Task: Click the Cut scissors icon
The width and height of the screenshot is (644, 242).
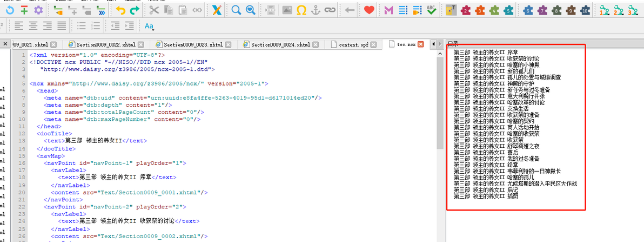Action: pyautogui.click(x=154, y=11)
